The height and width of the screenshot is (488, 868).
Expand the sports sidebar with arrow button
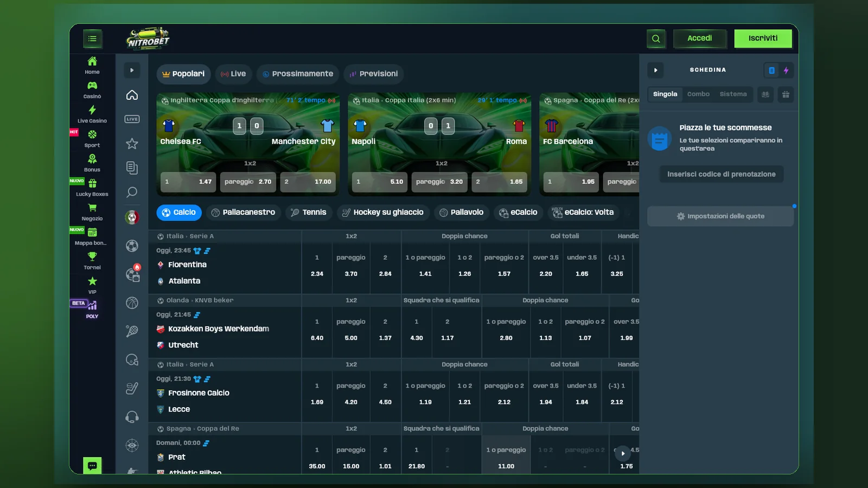[x=132, y=70]
